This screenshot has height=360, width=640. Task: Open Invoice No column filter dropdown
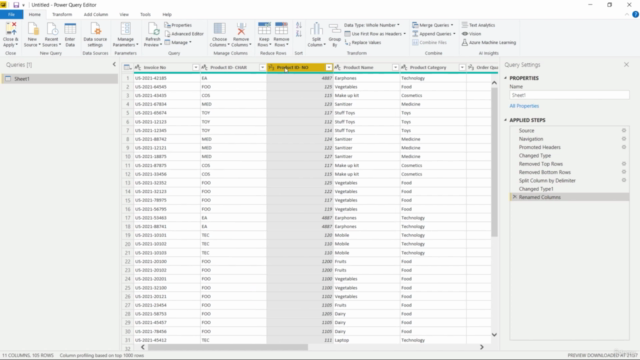click(x=196, y=67)
